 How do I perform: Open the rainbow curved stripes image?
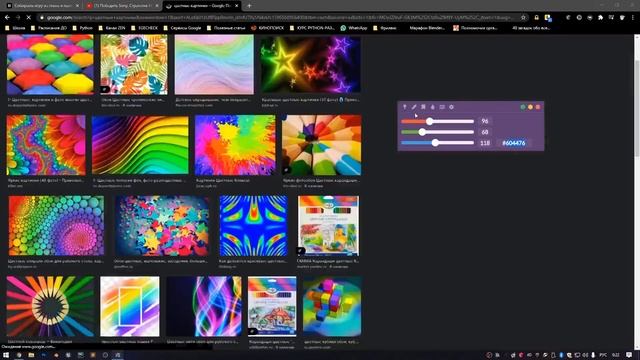140,145
